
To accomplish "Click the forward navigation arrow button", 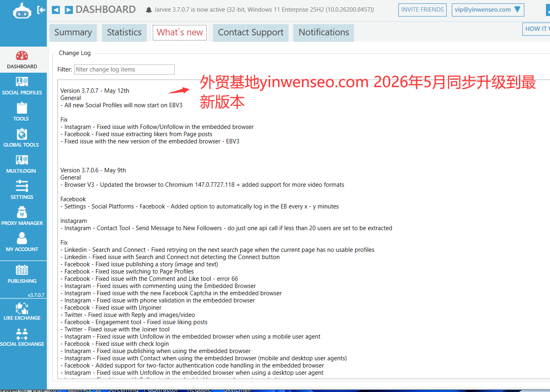I will click(69, 10).
